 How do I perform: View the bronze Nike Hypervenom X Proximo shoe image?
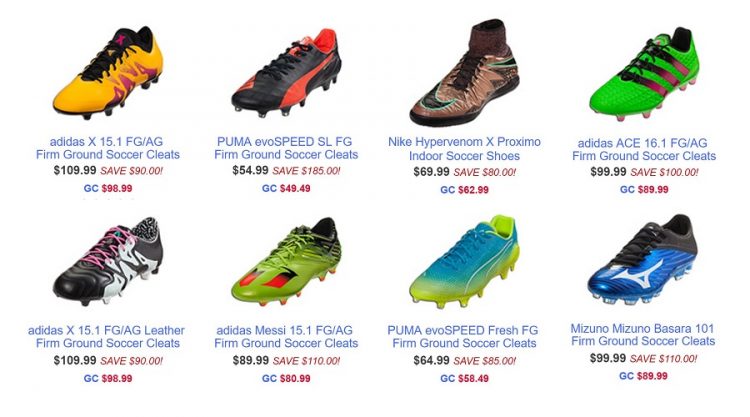pyautogui.click(x=464, y=73)
